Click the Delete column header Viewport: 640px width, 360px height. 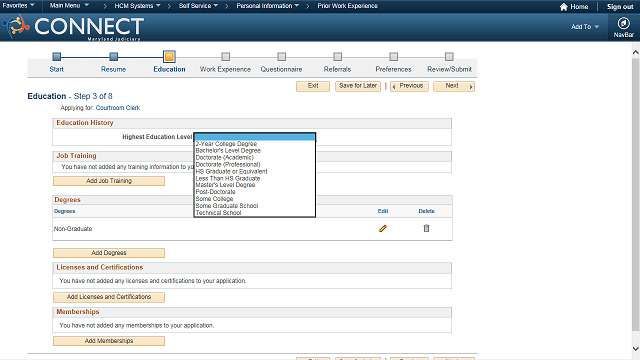pyautogui.click(x=427, y=211)
